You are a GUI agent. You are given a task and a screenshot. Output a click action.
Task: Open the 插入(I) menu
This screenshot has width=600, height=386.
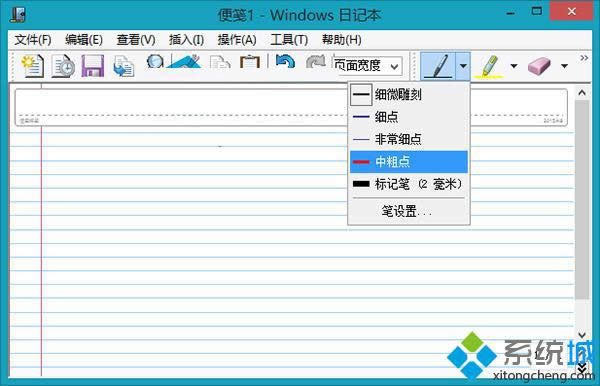[186, 40]
